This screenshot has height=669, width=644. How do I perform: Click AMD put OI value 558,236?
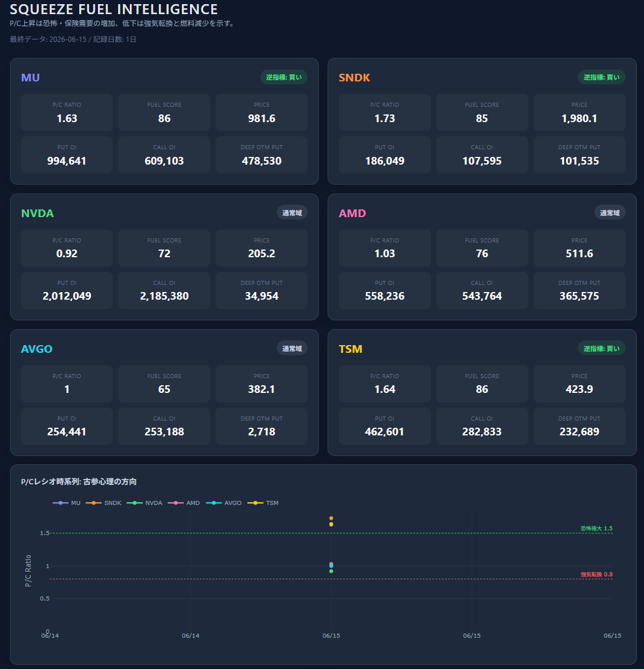(x=384, y=296)
